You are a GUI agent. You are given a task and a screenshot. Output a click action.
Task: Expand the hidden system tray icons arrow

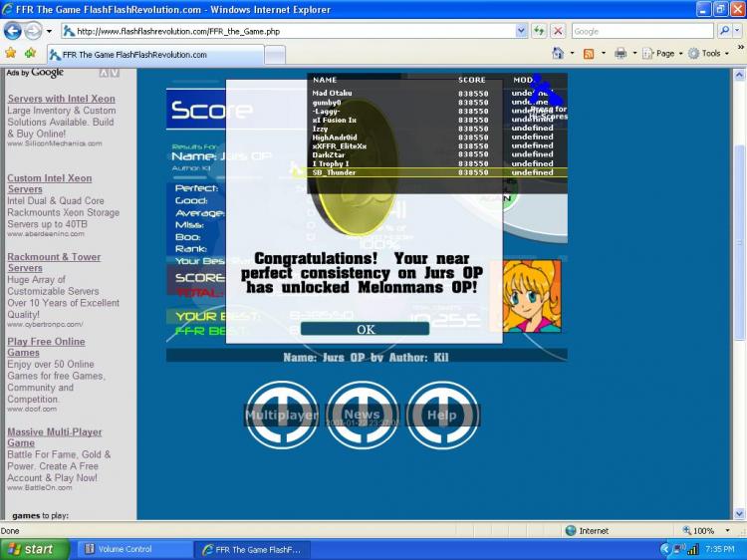click(x=665, y=549)
